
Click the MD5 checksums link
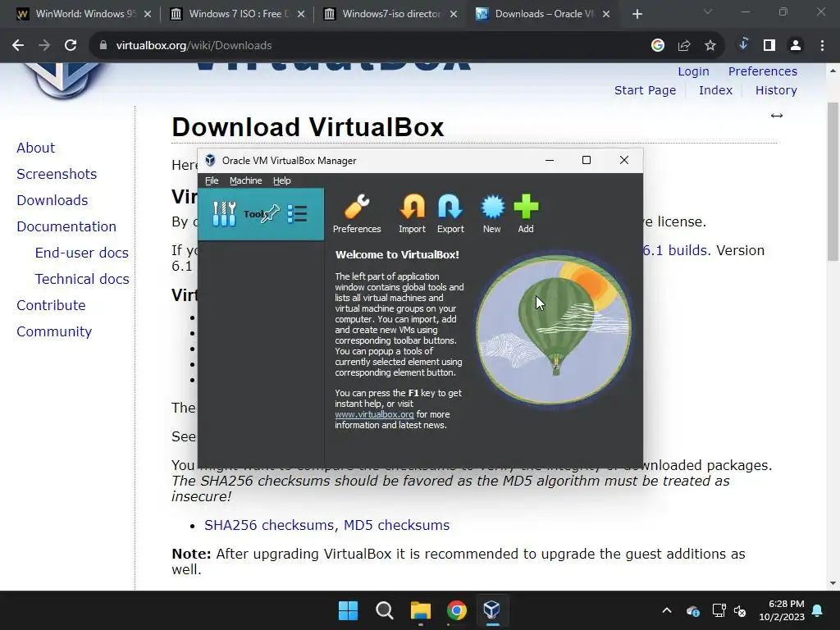click(x=396, y=525)
